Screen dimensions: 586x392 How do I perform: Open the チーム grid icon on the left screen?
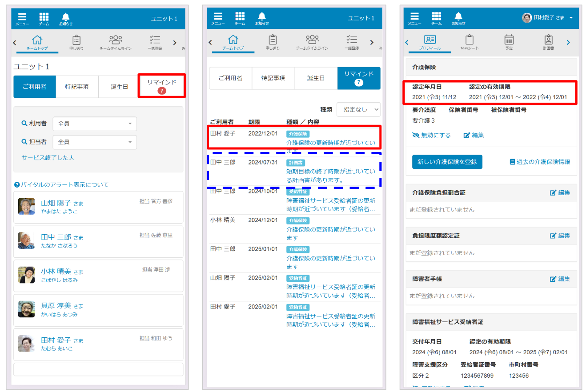[x=44, y=18]
